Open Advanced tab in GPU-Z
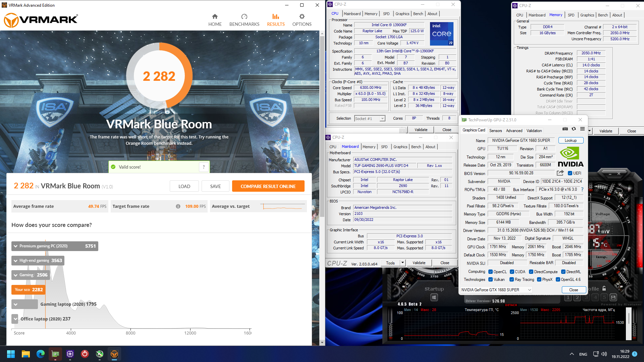The width and height of the screenshot is (644, 362). coord(514,131)
